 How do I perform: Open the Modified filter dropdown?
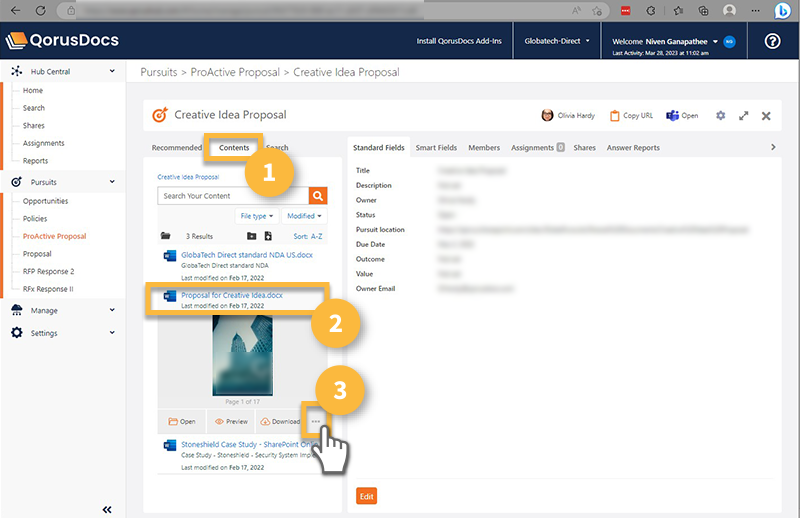pos(304,216)
